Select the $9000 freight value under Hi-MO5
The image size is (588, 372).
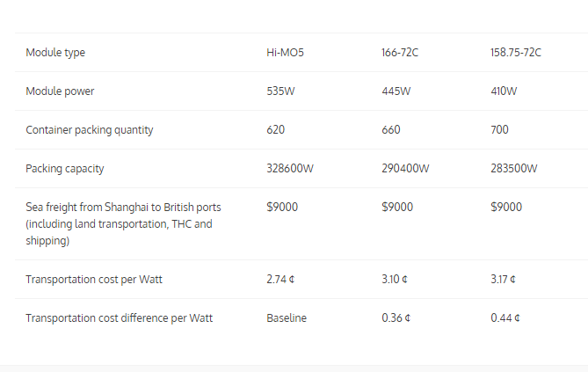pyautogui.click(x=281, y=208)
